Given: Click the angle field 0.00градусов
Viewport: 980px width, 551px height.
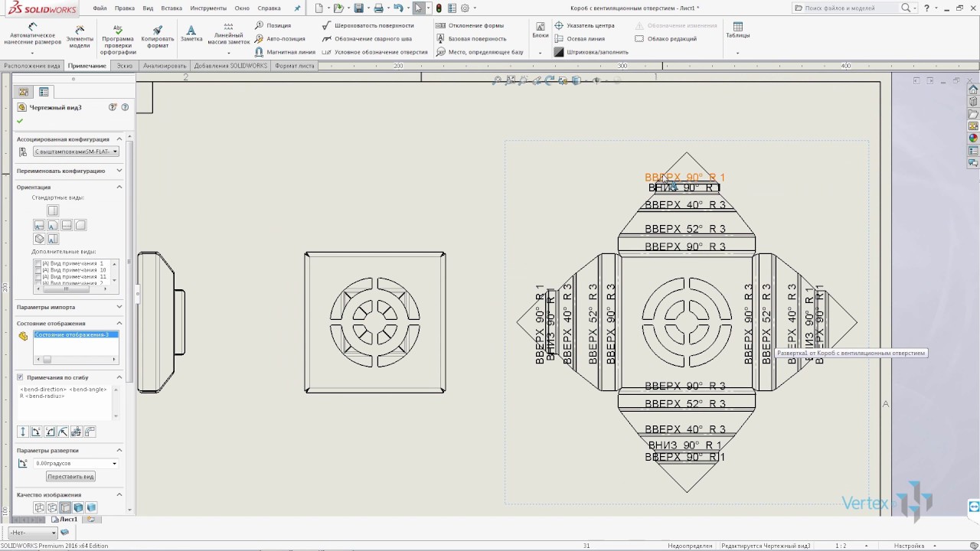Looking at the screenshot, I should coord(75,463).
